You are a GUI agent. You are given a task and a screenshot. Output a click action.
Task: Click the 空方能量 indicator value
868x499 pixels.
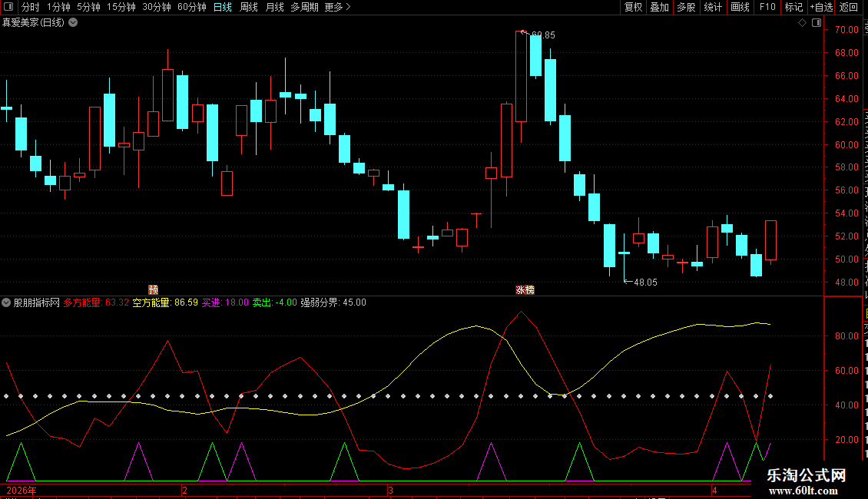point(165,302)
